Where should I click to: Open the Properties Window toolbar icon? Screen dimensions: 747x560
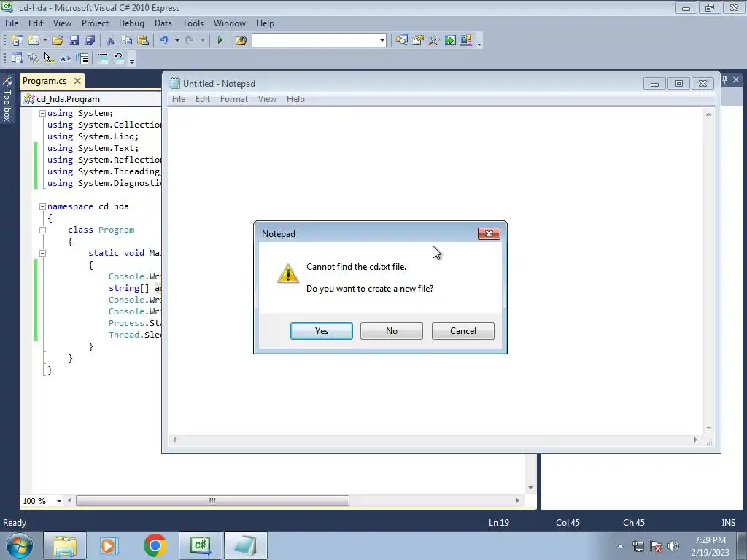[418, 41]
